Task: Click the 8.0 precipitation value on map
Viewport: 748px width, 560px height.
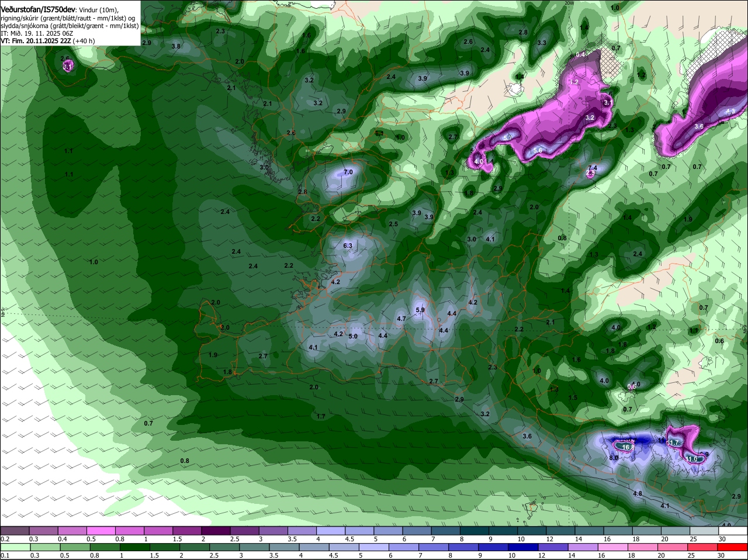Action: click(614, 458)
